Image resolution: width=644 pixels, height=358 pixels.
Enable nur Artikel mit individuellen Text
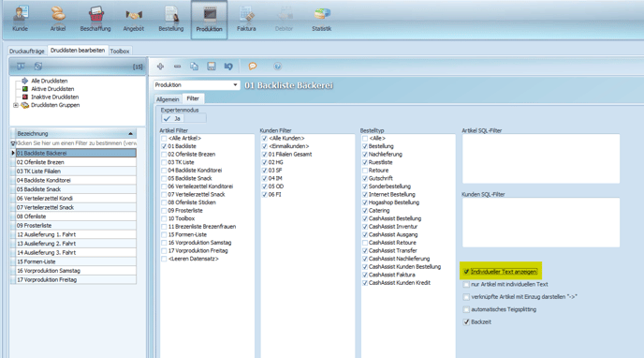pyautogui.click(x=466, y=284)
